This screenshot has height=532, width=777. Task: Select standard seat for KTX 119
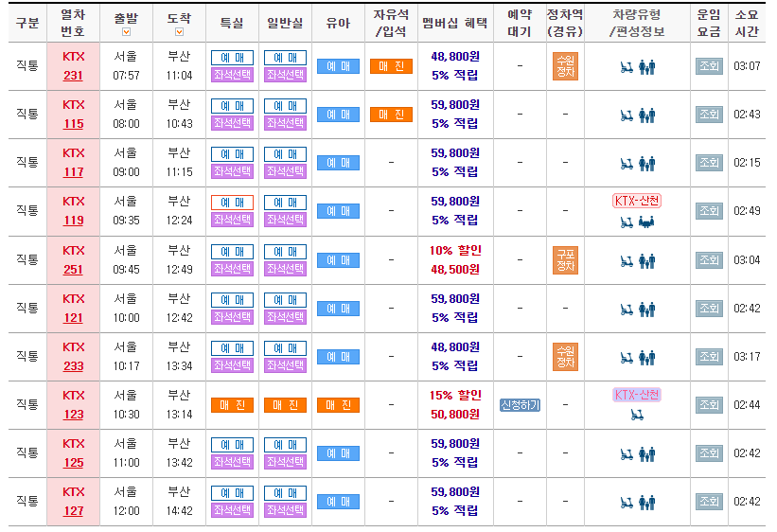point(286,220)
